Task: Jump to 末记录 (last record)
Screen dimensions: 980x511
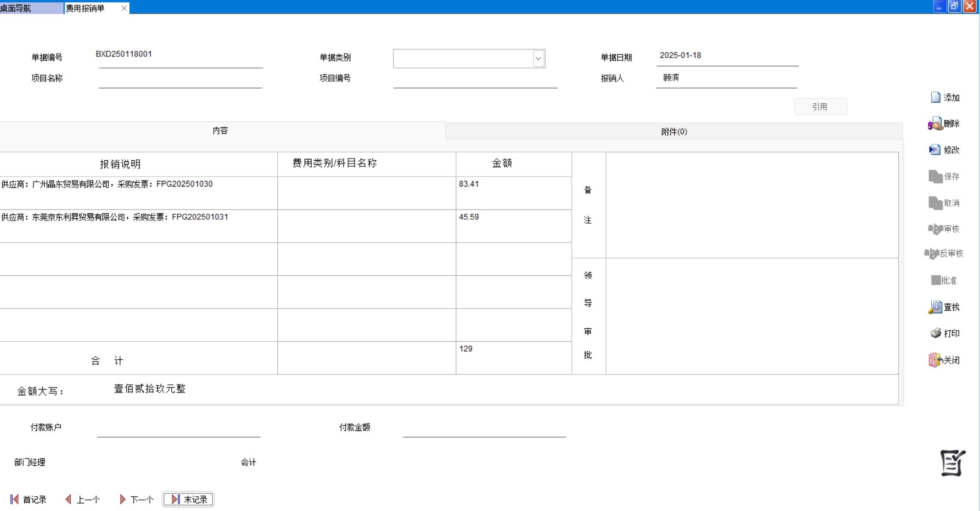Action: 188,499
